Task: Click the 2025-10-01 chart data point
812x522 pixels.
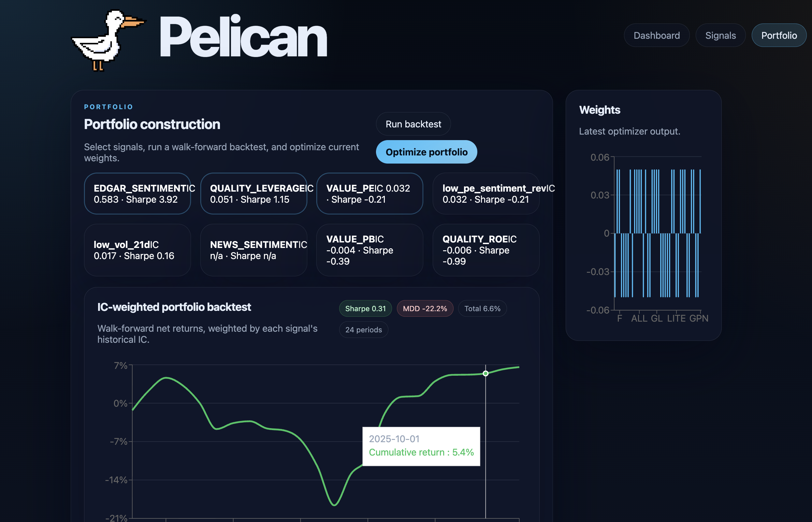Action: [485, 373]
